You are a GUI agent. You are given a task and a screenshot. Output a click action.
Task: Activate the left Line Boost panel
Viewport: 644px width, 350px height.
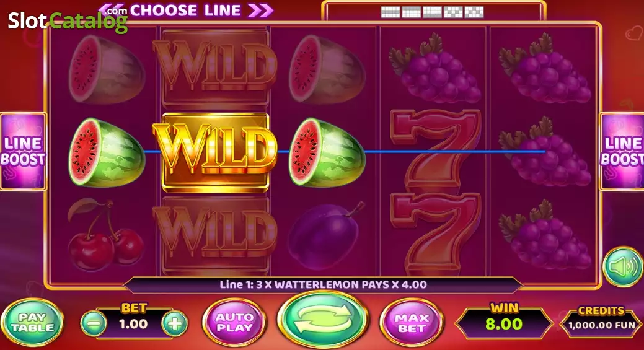[22, 151]
